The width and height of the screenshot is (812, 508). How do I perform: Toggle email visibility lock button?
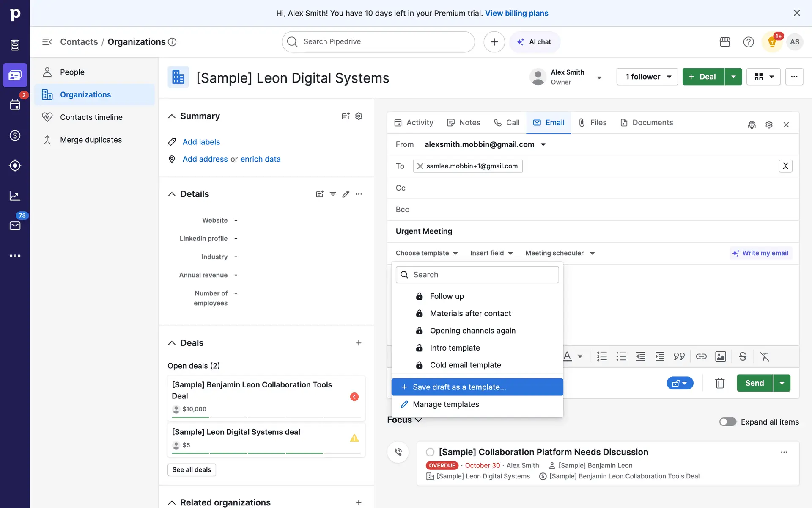pyautogui.click(x=680, y=383)
